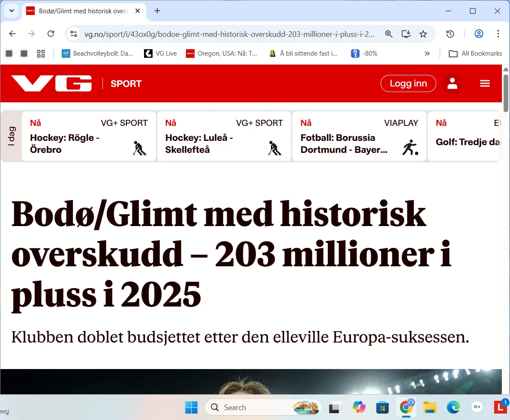The height and width of the screenshot is (420, 510).
Task: Click the VG logo in the header
Action: pyautogui.click(x=51, y=83)
